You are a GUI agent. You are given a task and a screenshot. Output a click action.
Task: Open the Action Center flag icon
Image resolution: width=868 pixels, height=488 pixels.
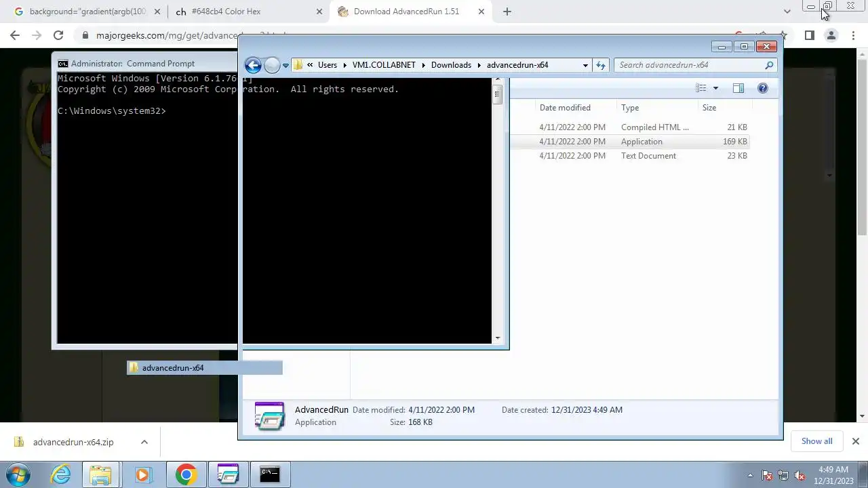point(767,475)
